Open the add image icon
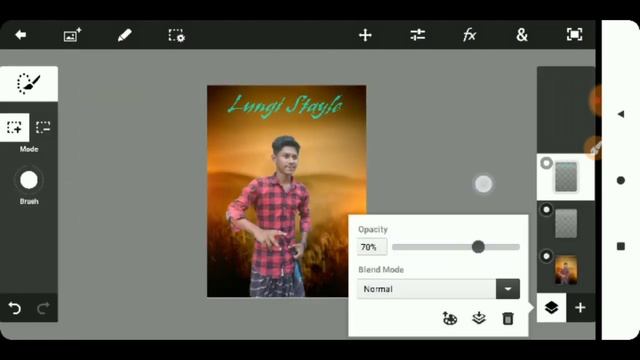 point(72,35)
